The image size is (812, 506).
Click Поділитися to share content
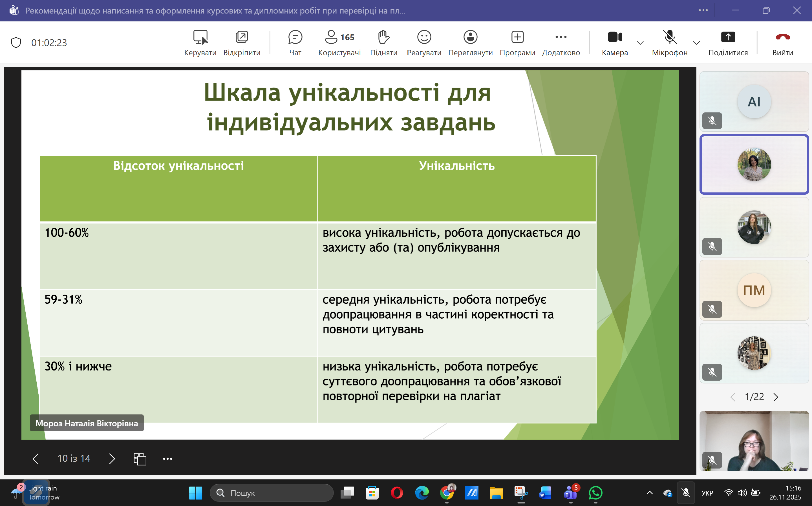click(728, 43)
